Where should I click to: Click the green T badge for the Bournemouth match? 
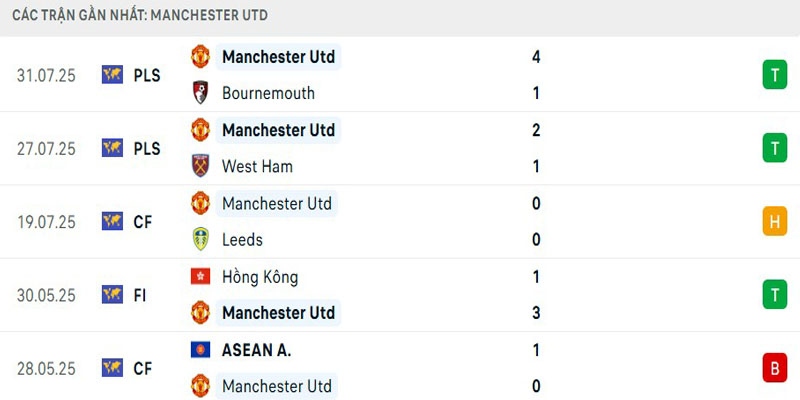(774, 74)
